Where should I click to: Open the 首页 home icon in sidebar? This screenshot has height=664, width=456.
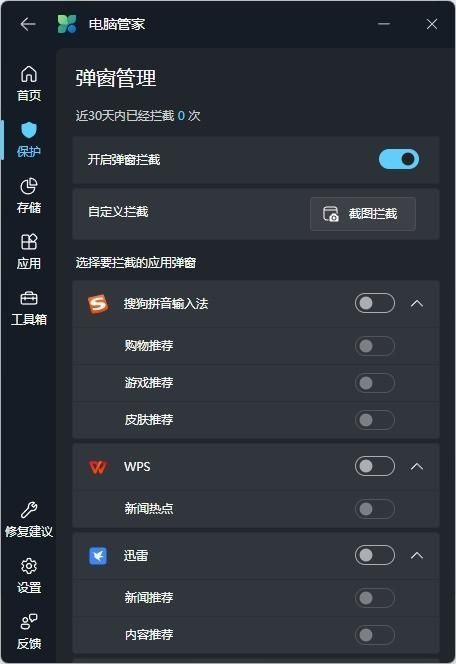[x=29, y=74]
